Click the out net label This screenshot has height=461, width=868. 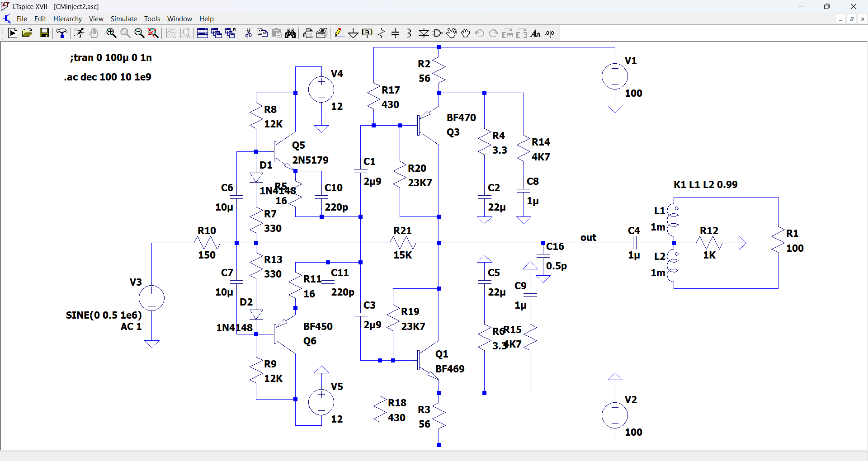[x=588, y=238]
